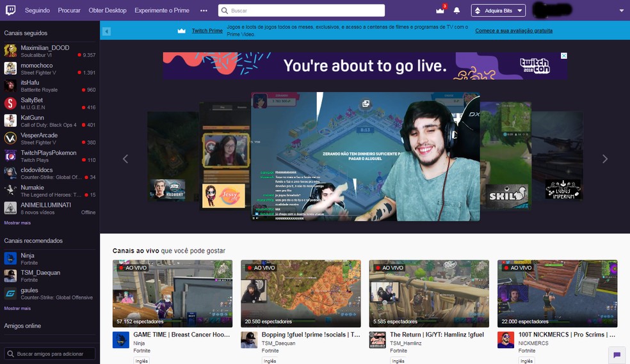This screenshot has width=630, height=364.
Task: Open the three-dots more menu in the top bar
Action: click(x=204, y=10)
